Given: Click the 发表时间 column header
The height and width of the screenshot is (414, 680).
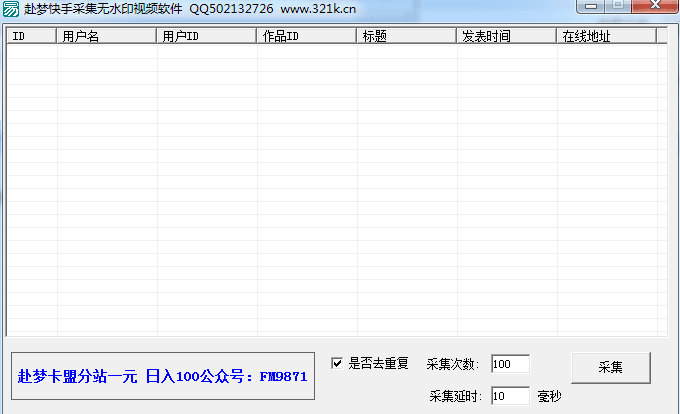Looking at the screenshot, I should tap(507, 36).
